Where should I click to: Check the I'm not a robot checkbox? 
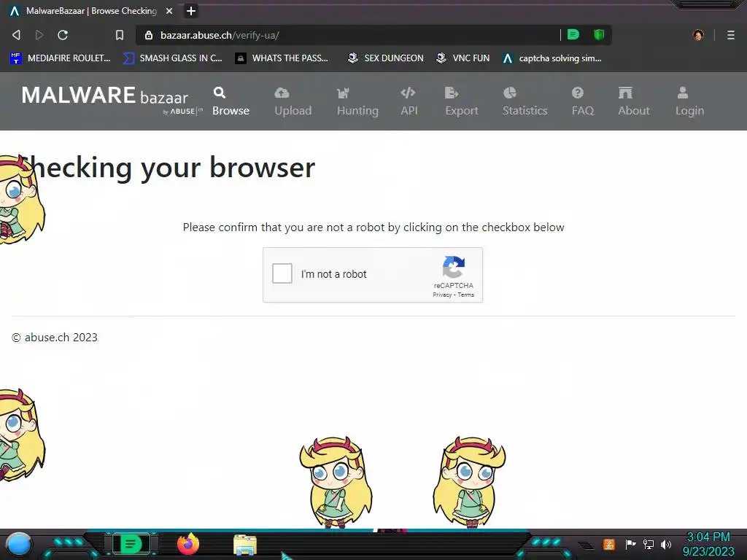(x=282, y=274)
